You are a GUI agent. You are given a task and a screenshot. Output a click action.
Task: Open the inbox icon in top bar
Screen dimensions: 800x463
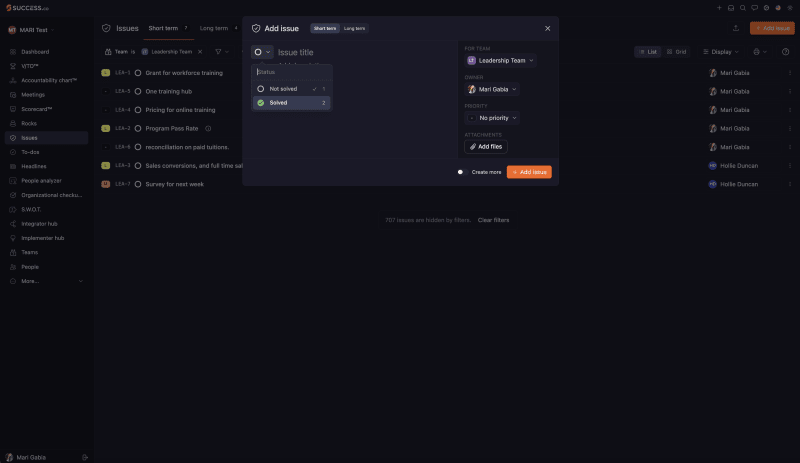pos(731,8)
